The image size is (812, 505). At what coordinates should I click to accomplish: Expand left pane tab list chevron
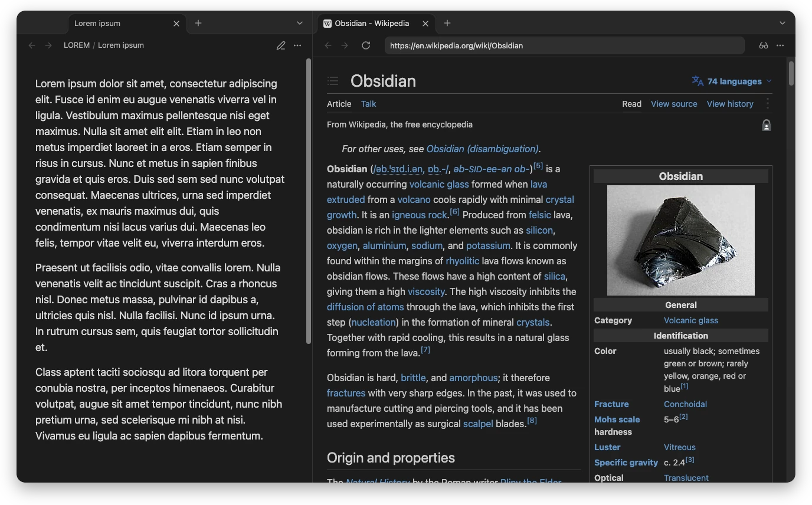tap(300, 23)
